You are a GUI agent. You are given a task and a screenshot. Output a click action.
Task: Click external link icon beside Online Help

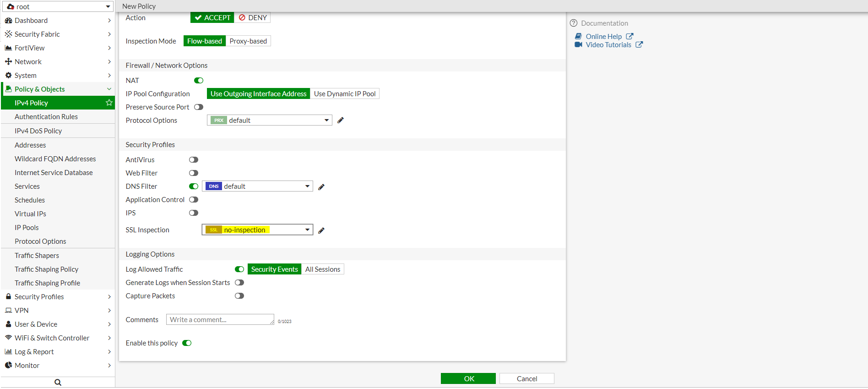click(630, 36)
